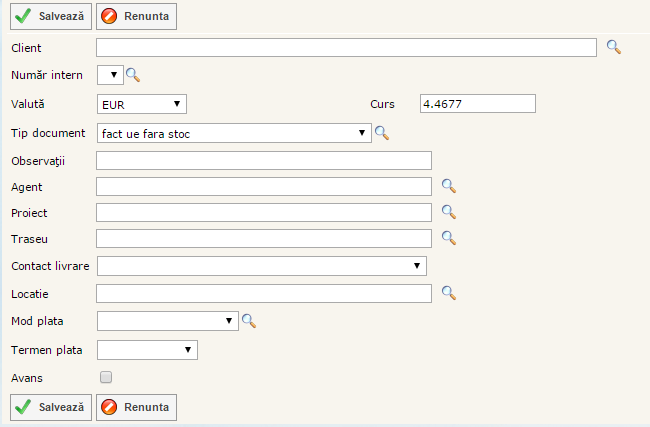Click the Traseu search magnifier icon
Viewport: 650px width, 427px height.
(449, 238)
